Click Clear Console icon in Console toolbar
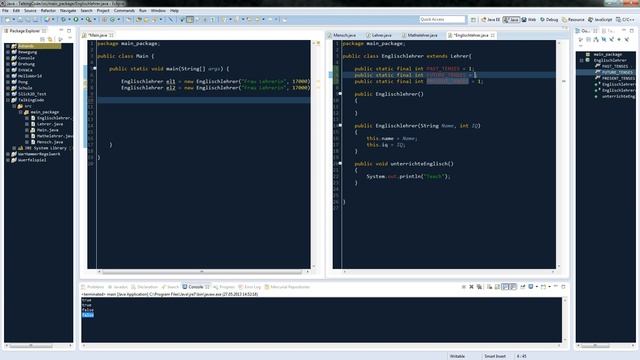This screenshot has height=360, width=640. tap(489, 287)
